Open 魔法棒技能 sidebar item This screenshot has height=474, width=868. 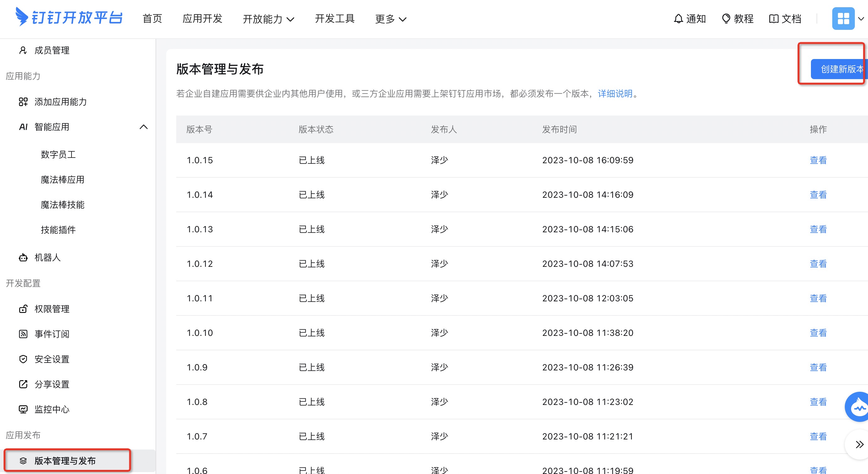click(x=63, y=205)
